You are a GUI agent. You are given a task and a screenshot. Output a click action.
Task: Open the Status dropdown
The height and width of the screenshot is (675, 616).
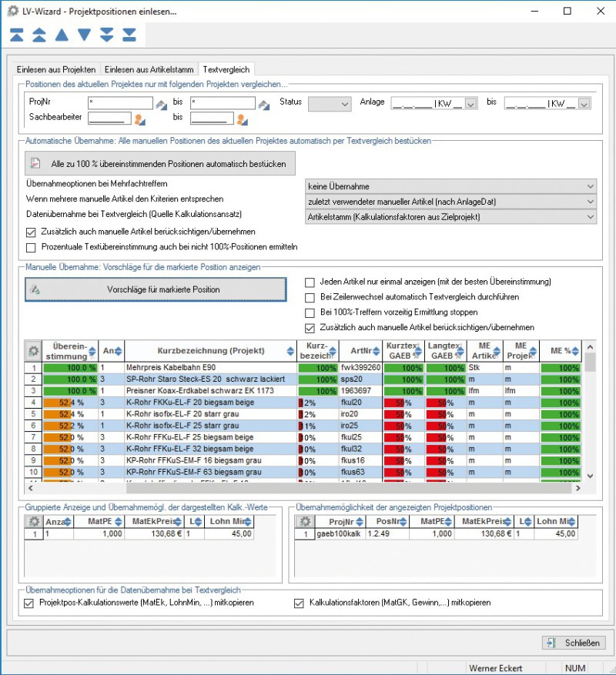[x=330, y=104]
